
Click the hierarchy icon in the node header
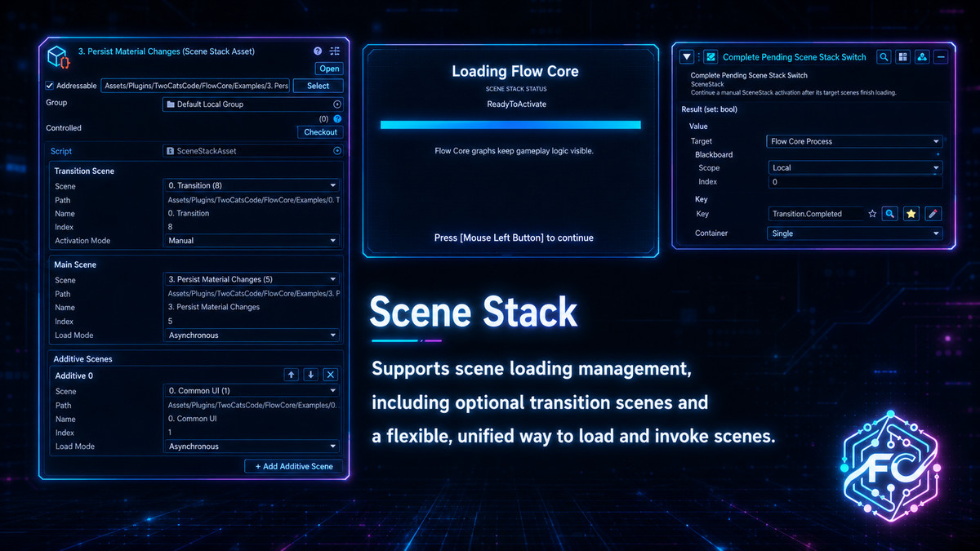(922, 57)
